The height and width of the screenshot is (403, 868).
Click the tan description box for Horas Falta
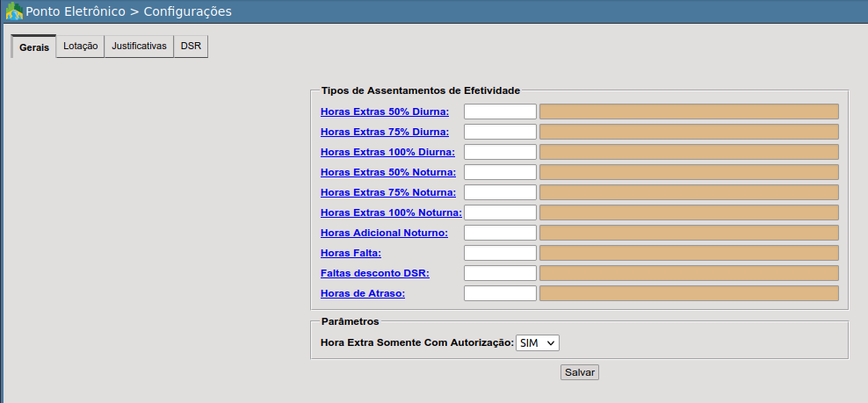[689, 253]
